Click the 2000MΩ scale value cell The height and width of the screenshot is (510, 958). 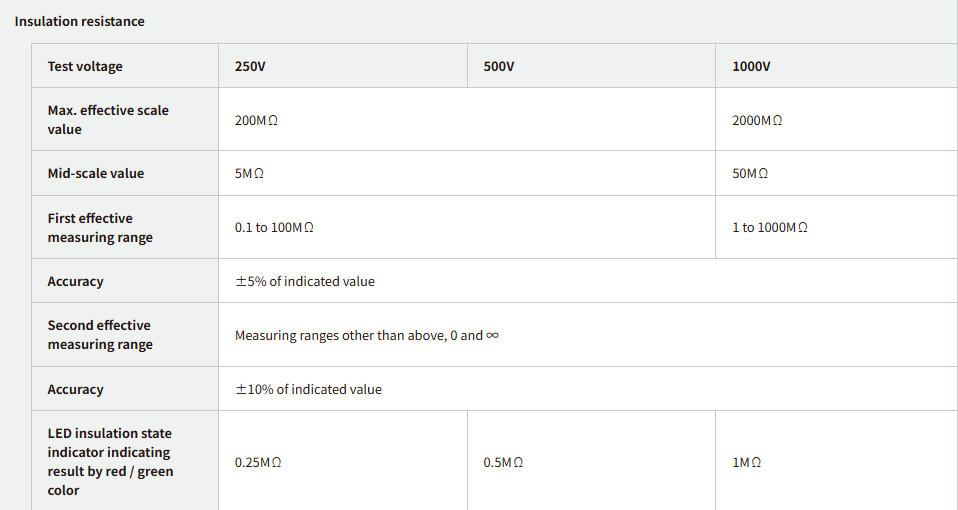click(x=757, y=120)
